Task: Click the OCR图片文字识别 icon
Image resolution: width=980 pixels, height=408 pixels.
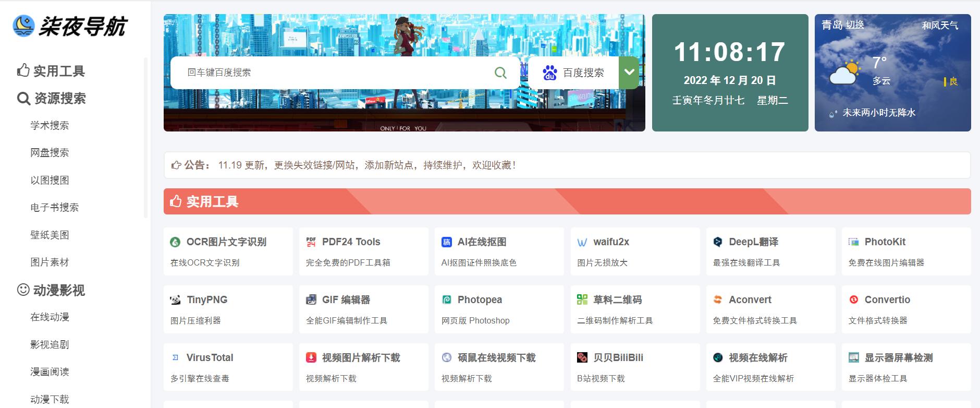Action: (x=175, y=242)
